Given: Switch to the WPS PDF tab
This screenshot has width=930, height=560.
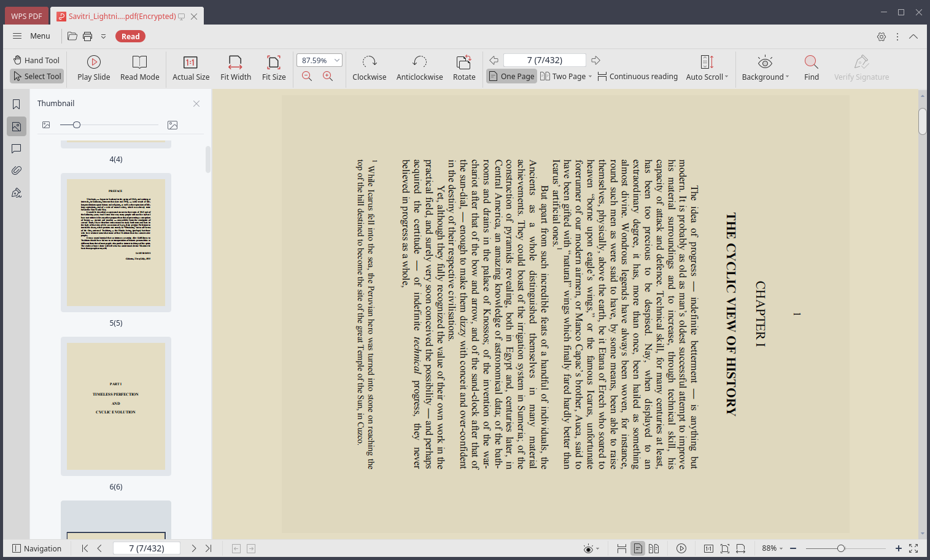Looking at the screenshot, I should 26,16.
